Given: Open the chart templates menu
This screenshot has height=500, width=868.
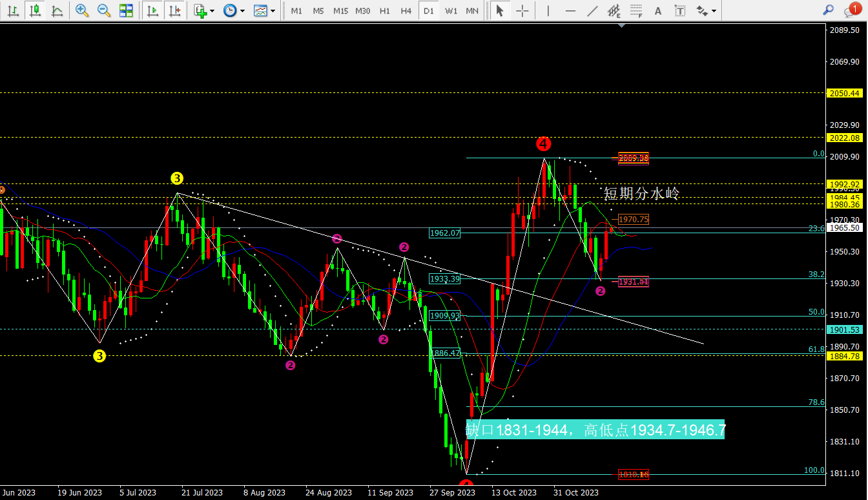Looking at the screenshot, I should tap(260, 10).
